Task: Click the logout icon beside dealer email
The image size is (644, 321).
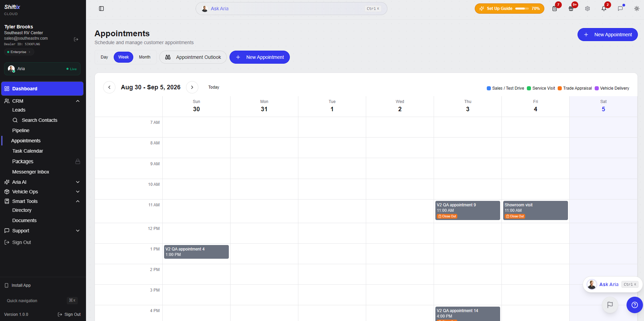Action: point(76,39)
